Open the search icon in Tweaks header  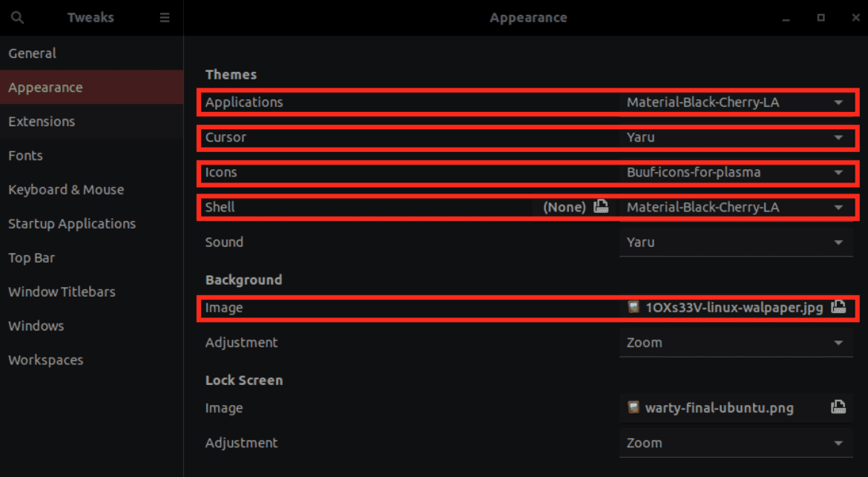[x=16, y=17]
